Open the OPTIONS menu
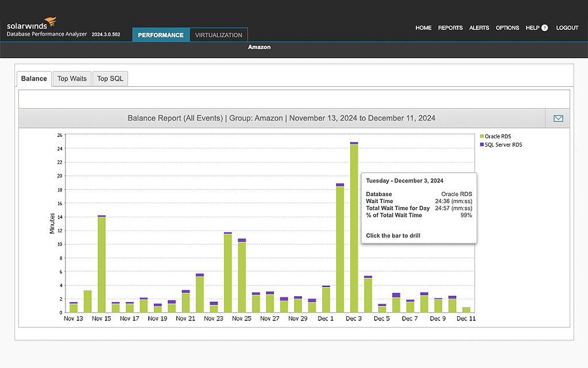The height and width of the screenshot is (368, 588). coord(507,28)
